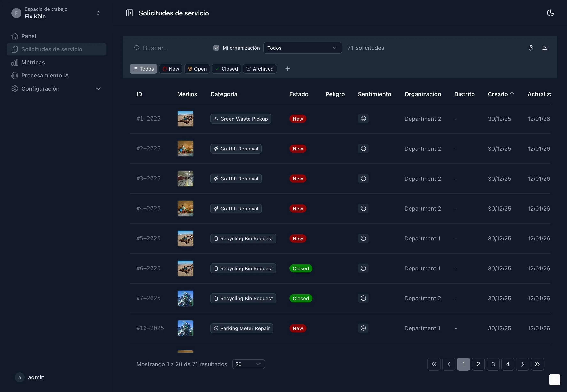Add a new filter with the plus button

tap(287, 68)
